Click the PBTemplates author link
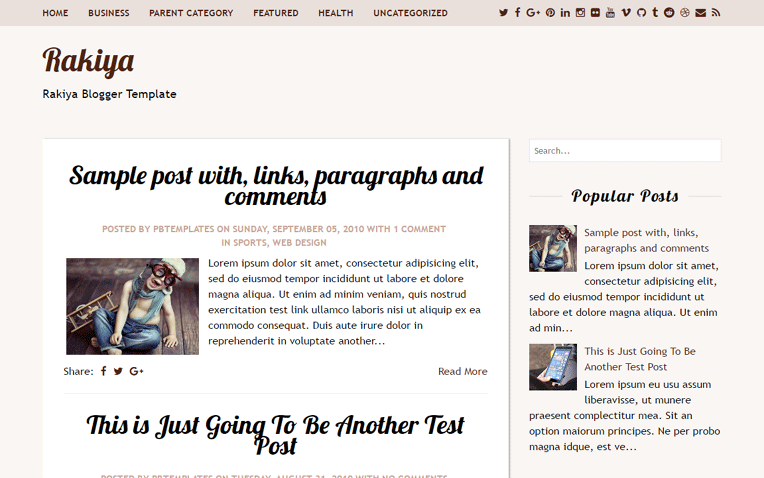 [x=184, y=229]
